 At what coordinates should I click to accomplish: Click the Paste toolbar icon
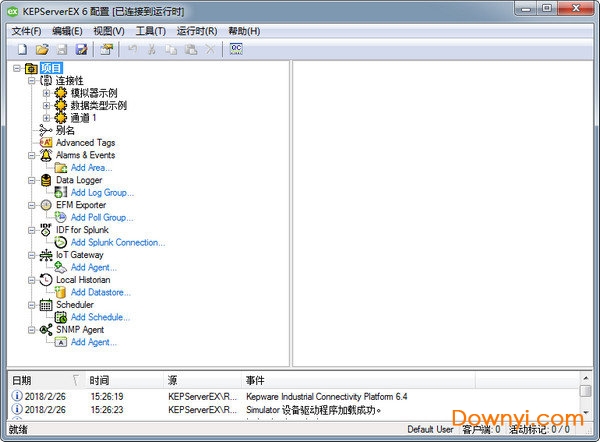(x=191, y=49)
